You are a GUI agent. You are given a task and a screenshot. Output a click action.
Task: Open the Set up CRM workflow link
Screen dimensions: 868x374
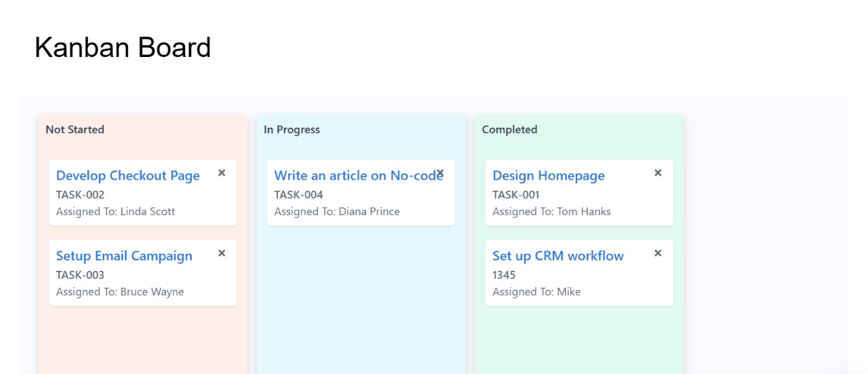click(558, 256)
